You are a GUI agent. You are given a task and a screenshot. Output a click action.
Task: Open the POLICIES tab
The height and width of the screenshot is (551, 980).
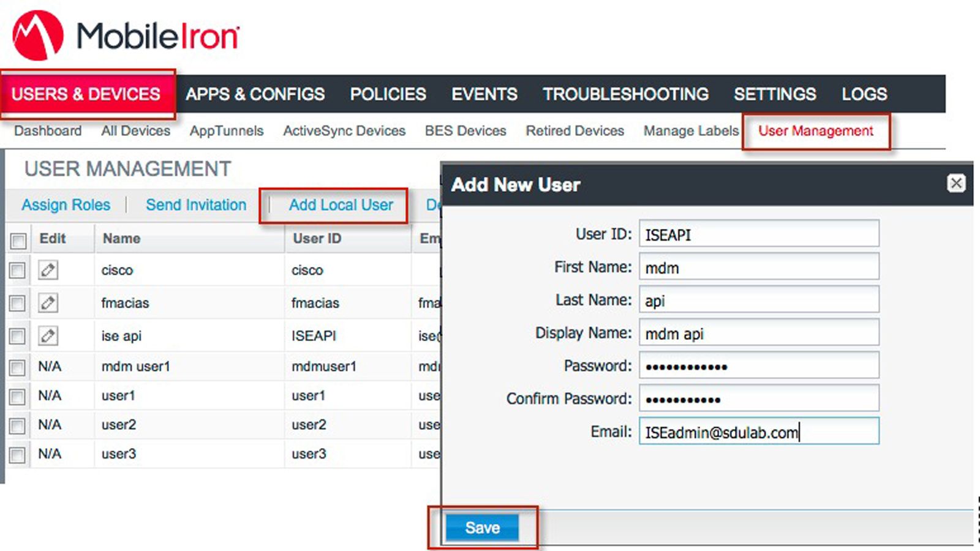pos(387,94)
